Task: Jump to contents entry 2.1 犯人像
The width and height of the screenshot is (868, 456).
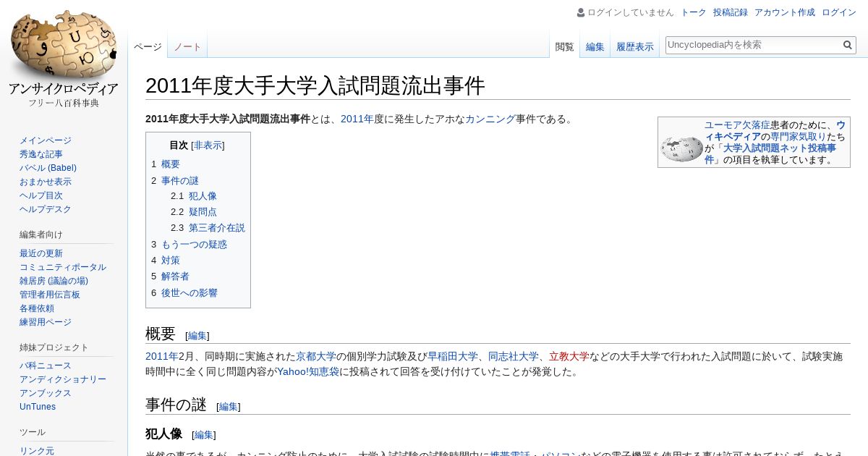Action: point(194,196)
